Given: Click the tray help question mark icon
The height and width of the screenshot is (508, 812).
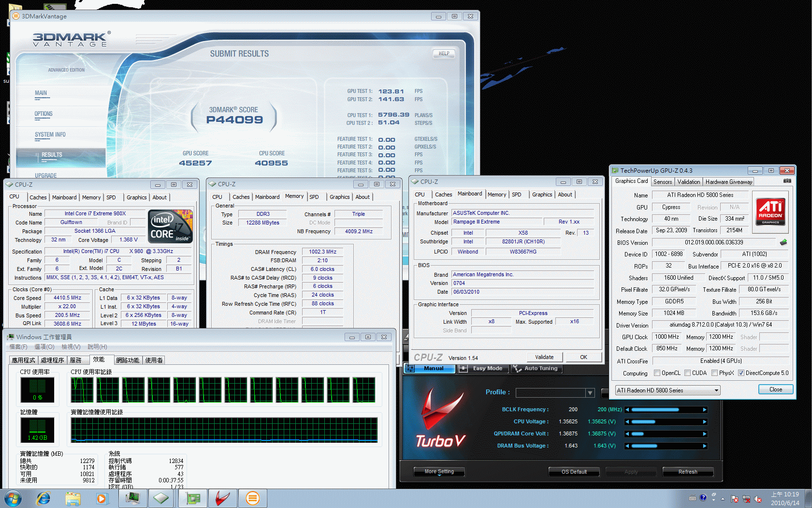Looking at the screenshot, I should click(x=703, y=497).
